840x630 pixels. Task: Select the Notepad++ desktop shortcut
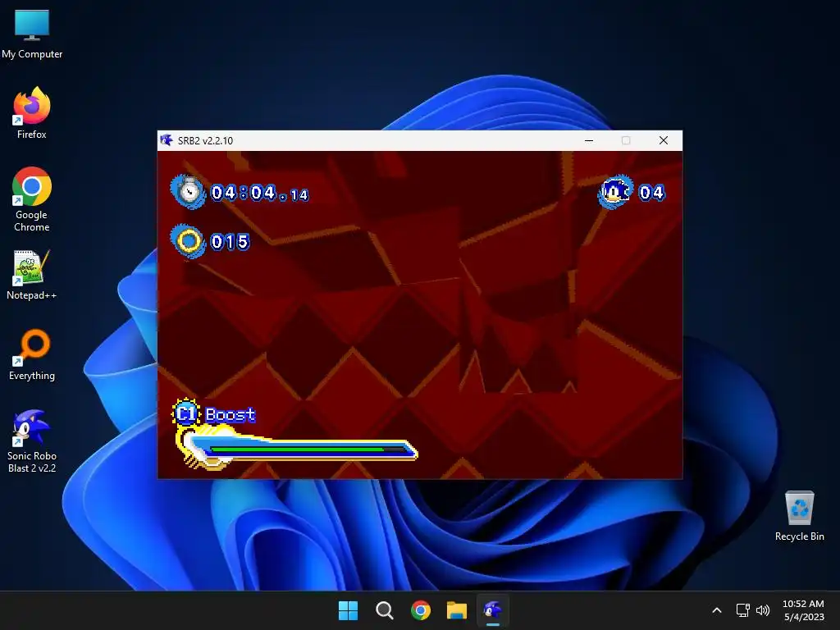click(x=32, y=274)
